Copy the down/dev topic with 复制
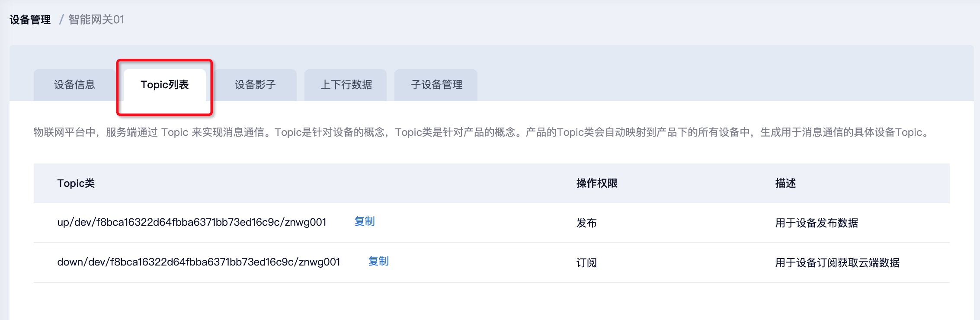980x320 pixels. click(378, 261)
